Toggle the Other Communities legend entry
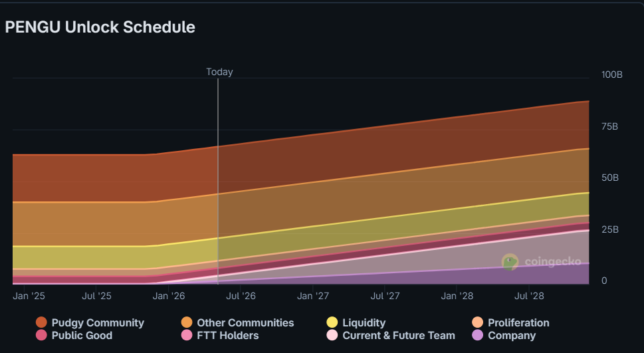The width and height of the screenshot is (644, 353). 237,322
